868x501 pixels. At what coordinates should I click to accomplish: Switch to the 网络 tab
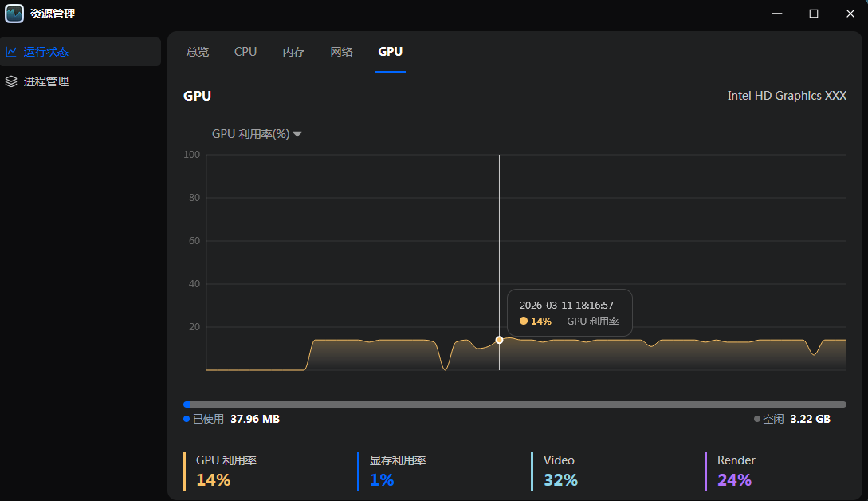point(341,52)
